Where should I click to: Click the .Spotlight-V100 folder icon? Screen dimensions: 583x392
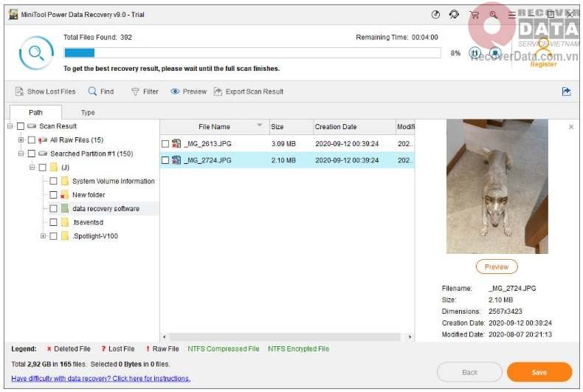65,236
